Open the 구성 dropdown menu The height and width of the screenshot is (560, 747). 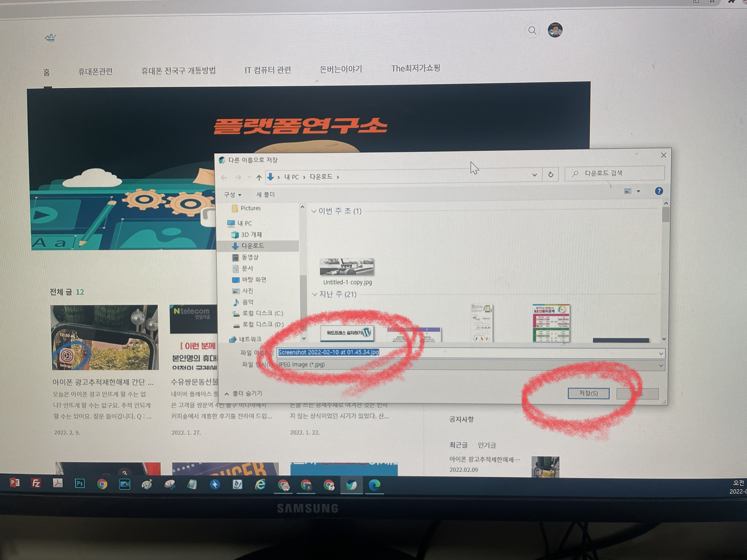[x=232, y=195]
